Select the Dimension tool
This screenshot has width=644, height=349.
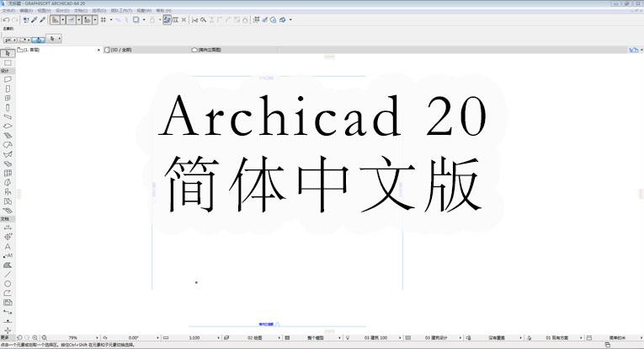[x=8, y=228]
